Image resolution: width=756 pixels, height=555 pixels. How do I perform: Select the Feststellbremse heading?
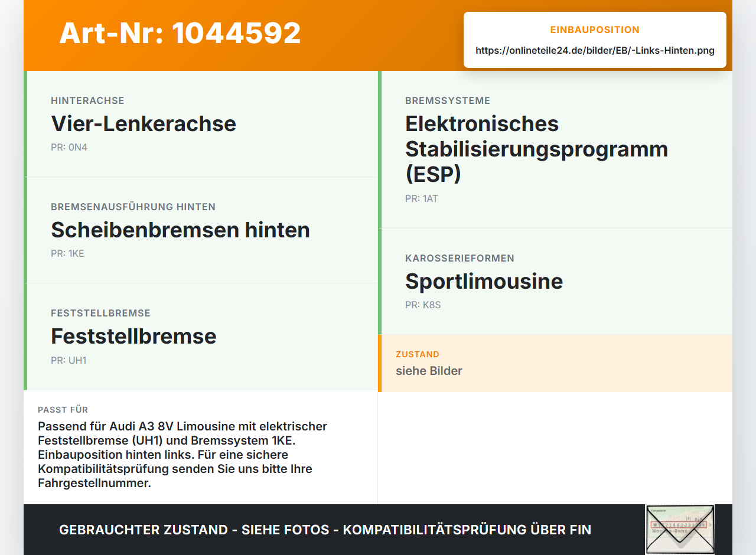[x=133, y=336]
